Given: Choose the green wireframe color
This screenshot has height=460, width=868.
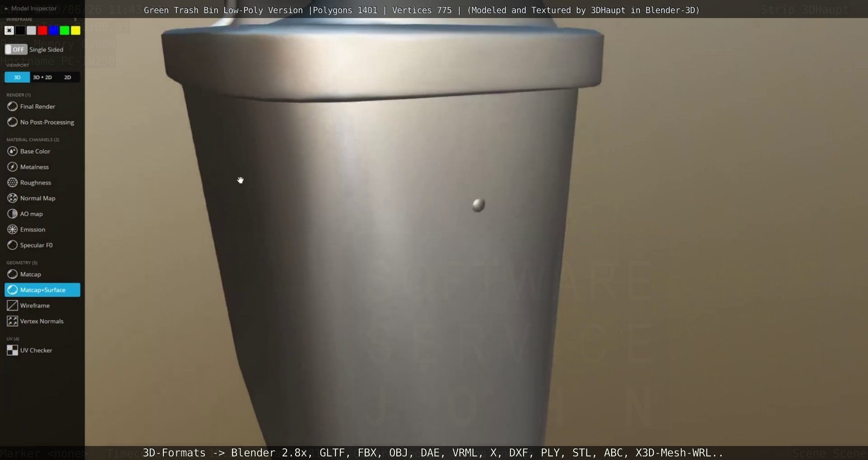Looking at the screenshot, I should pyautogui.click(x=65, y=30).
